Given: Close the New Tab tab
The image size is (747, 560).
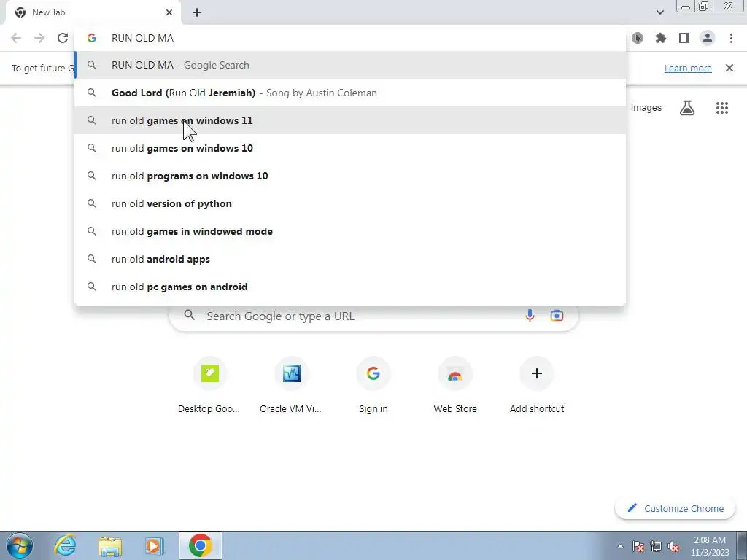Looking at the screenshot, I should click(x=169, y=12).
